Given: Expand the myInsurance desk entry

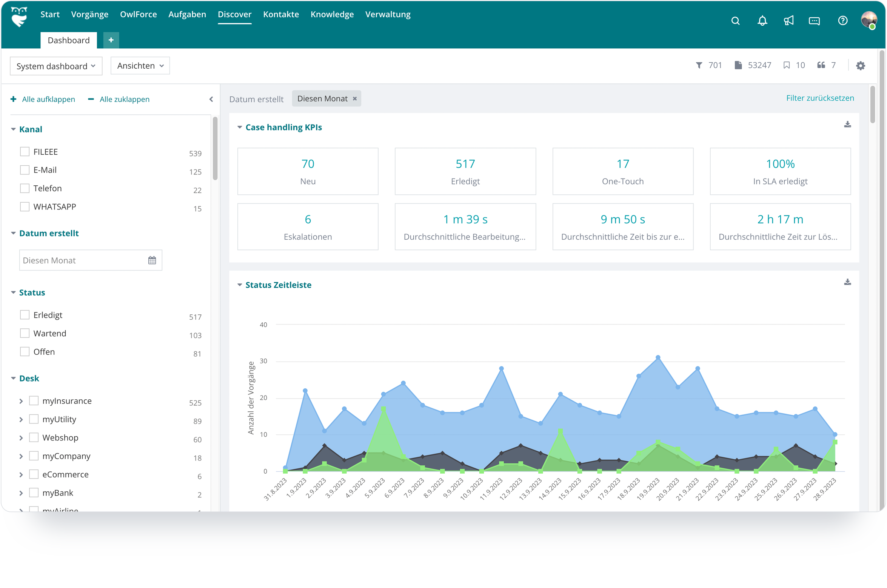Looking at the screenshot, I should 21,401.
